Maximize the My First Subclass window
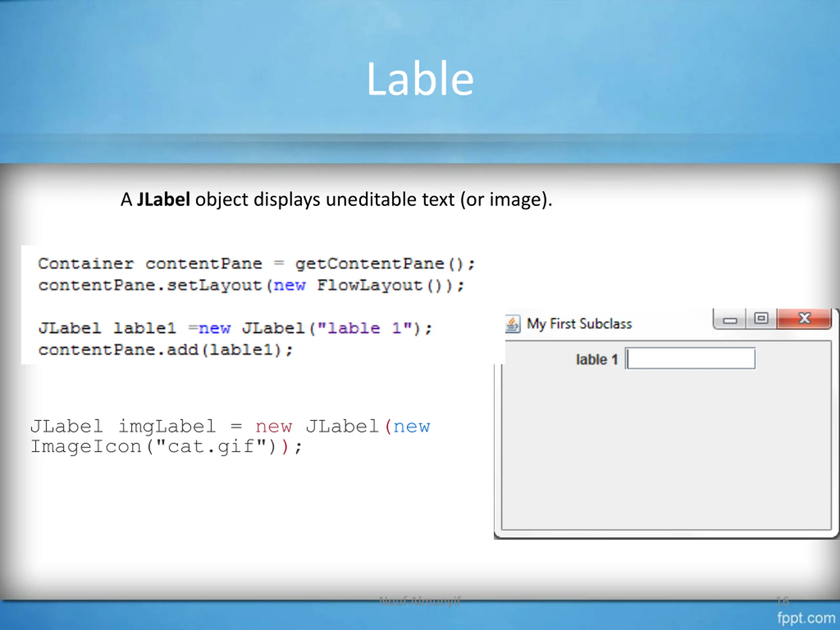Viewport: 840px width, 630px height. pyautogui.click(x=761, y=319)
